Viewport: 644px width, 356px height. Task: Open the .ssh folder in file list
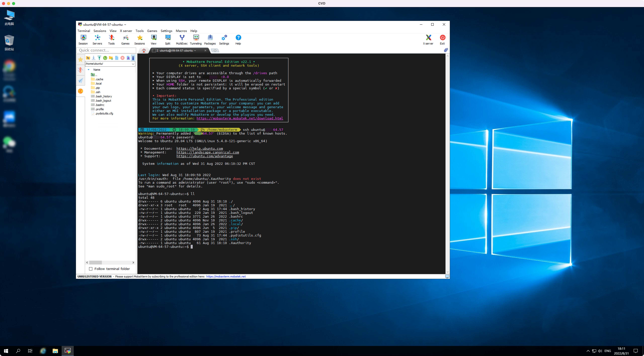(x=98, y=92)
